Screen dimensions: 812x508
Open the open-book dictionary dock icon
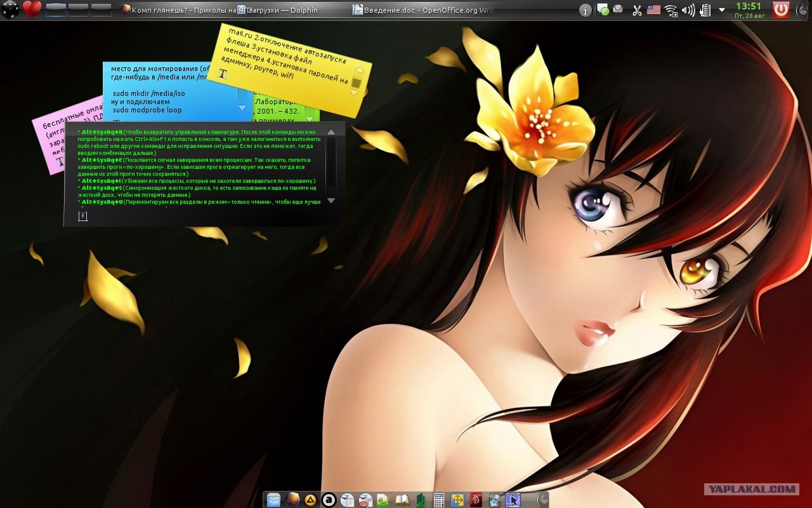click(x=402, y=500)
